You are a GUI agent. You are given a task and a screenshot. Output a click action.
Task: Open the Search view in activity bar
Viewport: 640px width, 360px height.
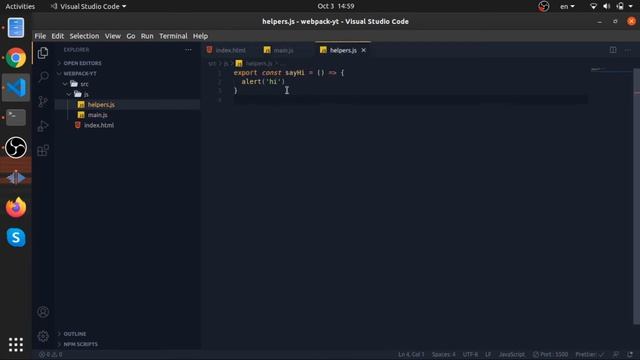click(x=43, y=77)
